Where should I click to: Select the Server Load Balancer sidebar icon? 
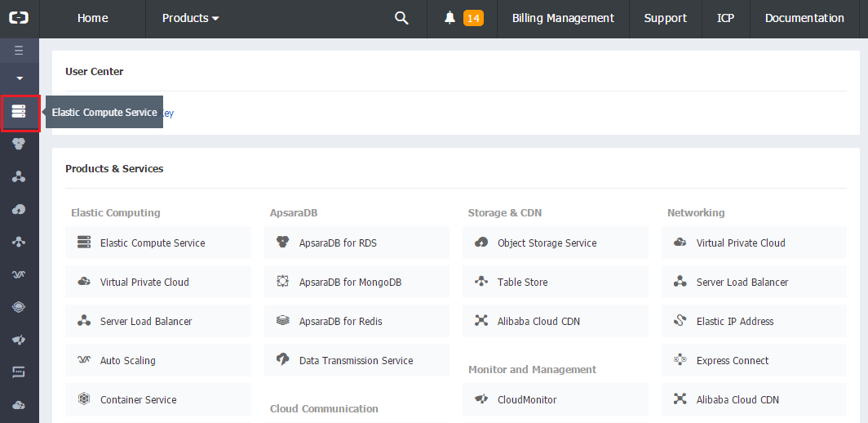tap(19, 176)
